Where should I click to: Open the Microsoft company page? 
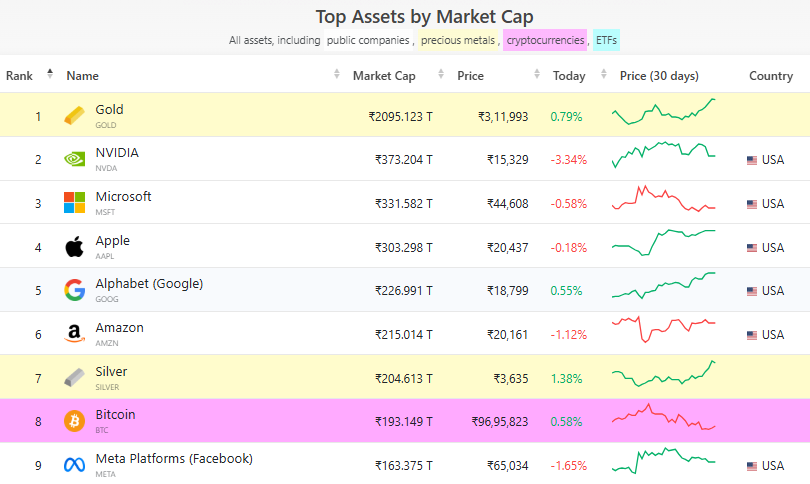123,197
